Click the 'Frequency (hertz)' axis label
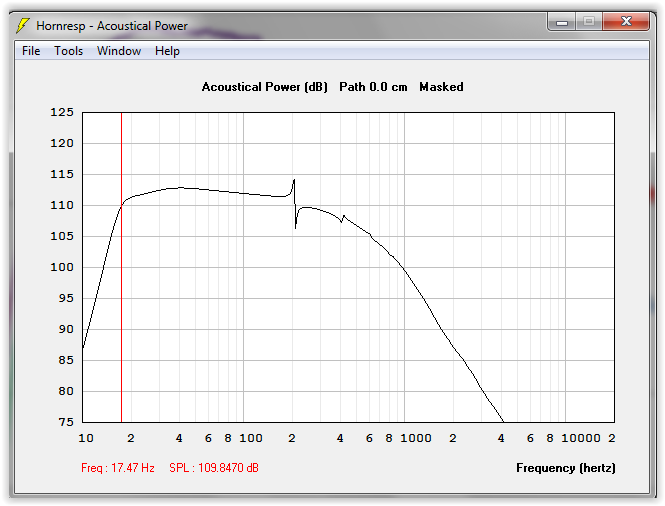Screen dimensions: 665x506 566,468
